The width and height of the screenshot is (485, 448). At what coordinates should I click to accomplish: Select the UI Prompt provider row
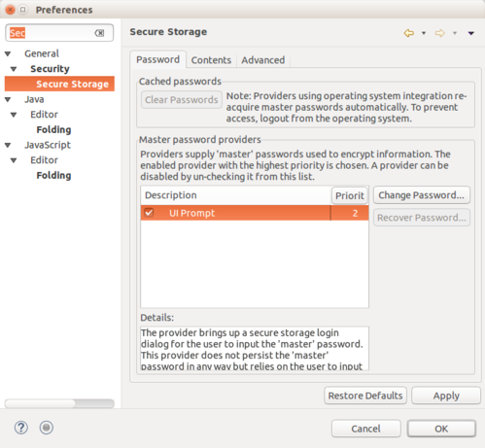pyautogui.click(x=255, y=213)
